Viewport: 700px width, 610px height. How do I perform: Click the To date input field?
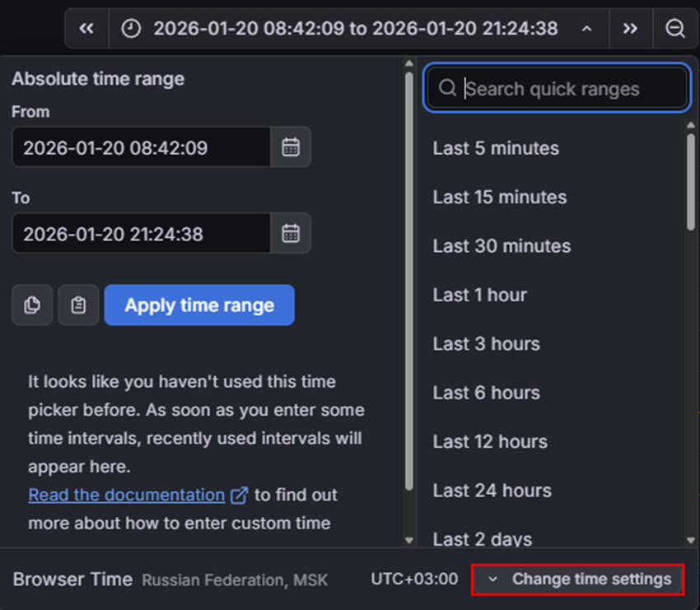click(x=142, y=234)
